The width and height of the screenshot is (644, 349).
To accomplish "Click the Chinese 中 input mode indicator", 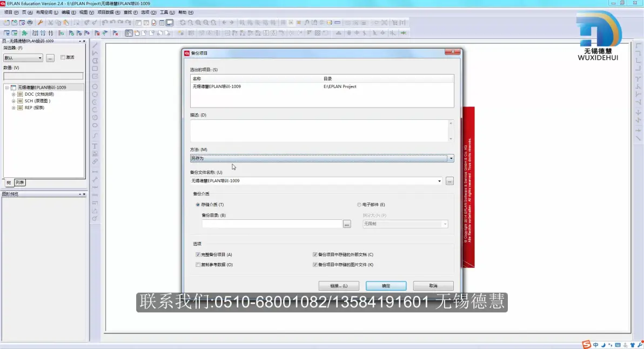I will pyautogui.click(x=595, y=345).
